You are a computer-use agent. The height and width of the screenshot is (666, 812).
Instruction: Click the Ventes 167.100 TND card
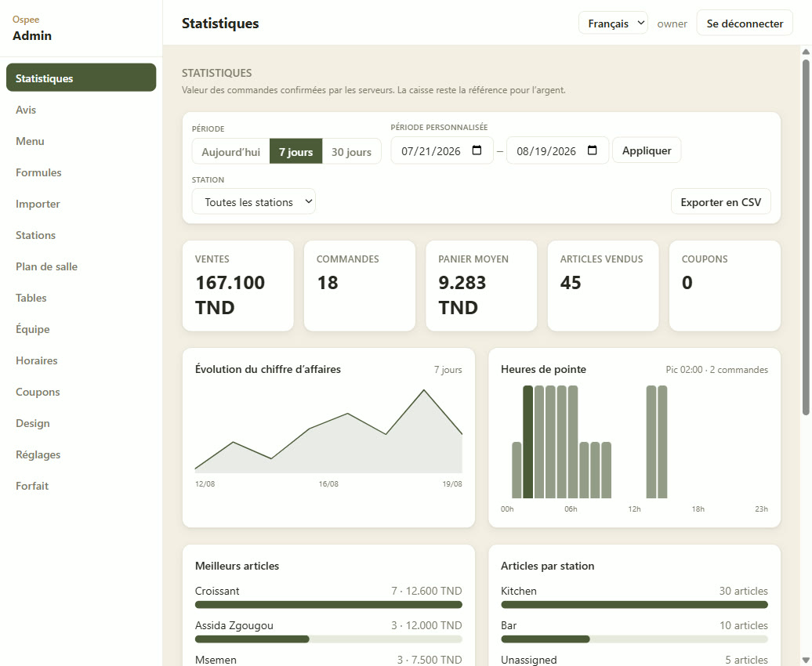pos(237,285)
